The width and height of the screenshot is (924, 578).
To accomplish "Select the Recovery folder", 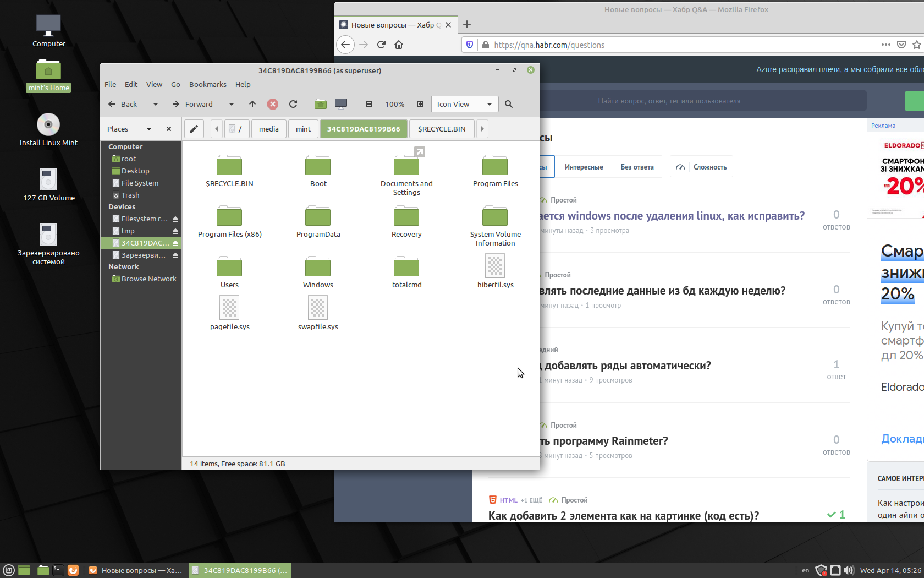I will (406, 221).
